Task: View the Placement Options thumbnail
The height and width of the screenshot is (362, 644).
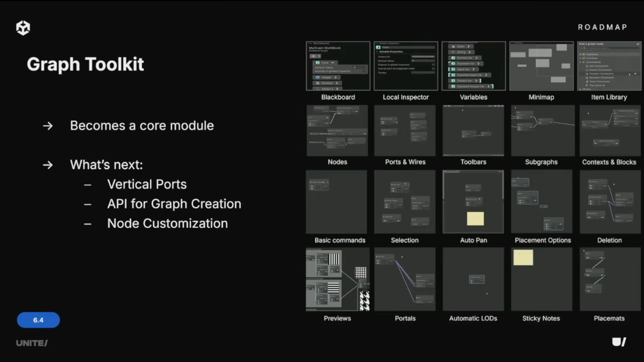Action: [x=541, y=202]
